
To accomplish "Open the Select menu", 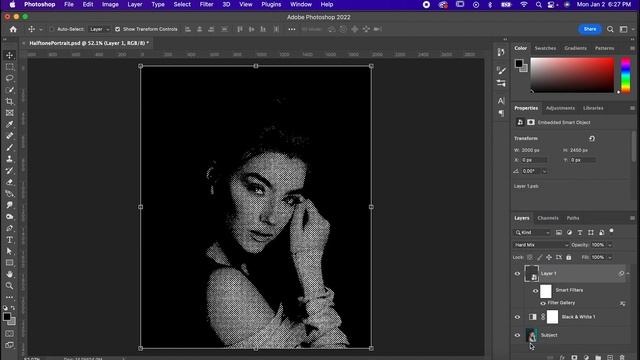I will pyautogui.click(x=182, y=4).
